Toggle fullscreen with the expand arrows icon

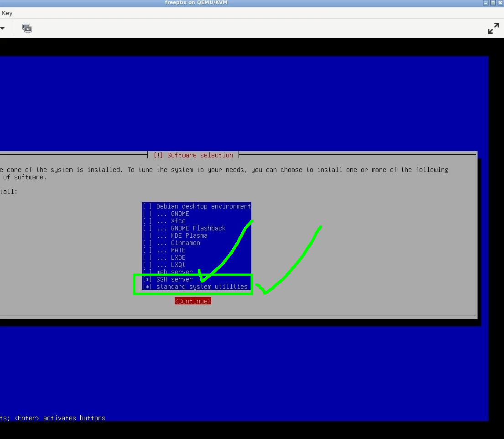[x=494, y=28]
